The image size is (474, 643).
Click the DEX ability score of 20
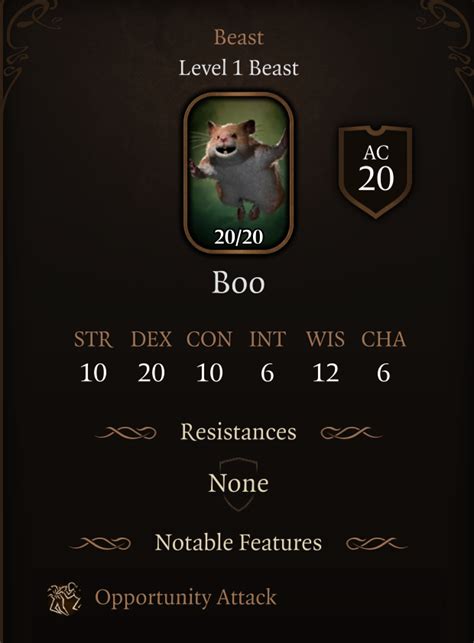coord(151,373)
